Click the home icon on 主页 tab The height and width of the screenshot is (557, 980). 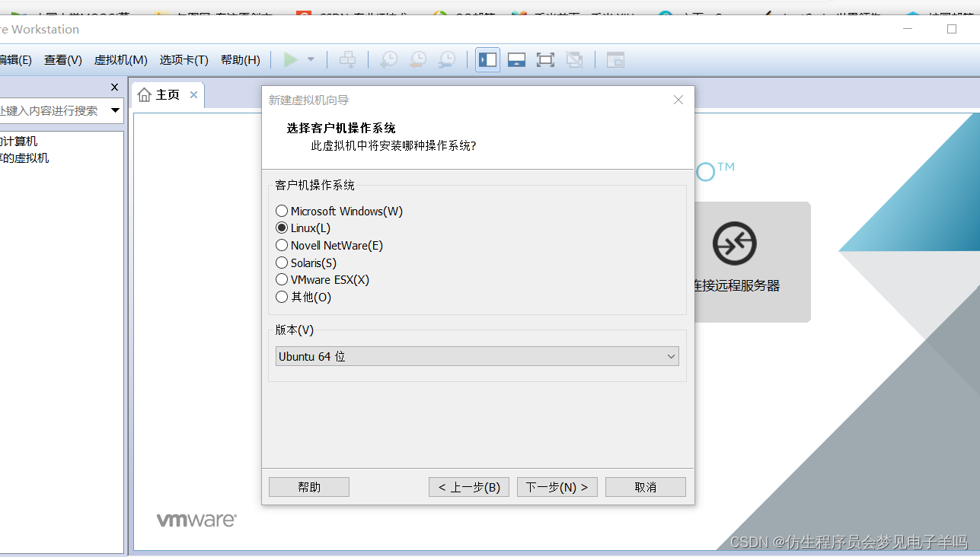pos(144,95)
